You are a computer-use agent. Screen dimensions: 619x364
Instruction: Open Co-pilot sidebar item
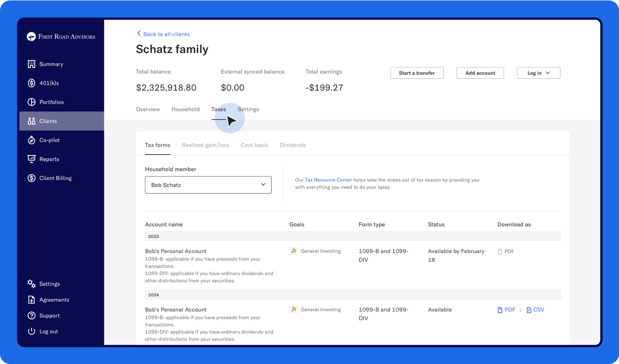click(50, 140)
